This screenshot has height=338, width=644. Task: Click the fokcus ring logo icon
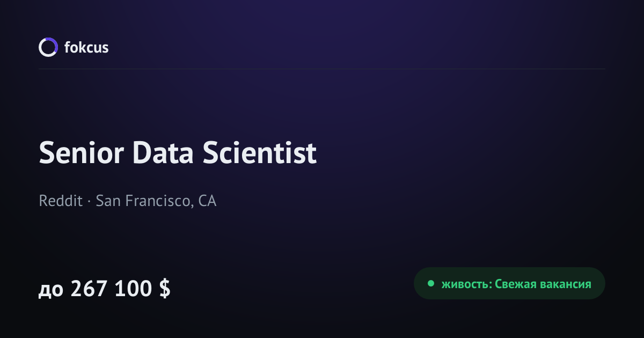pyautogui.click(x=48, y=47)
